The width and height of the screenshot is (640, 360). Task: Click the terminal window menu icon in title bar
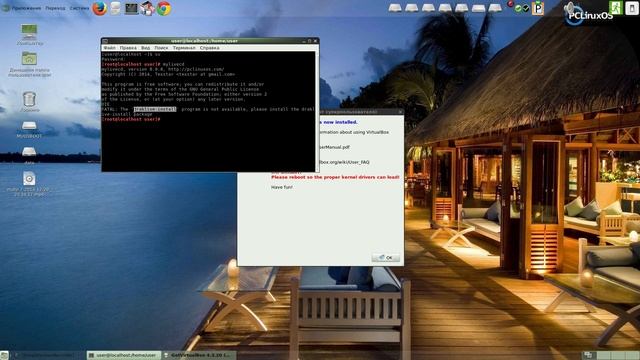pos(105,41)
